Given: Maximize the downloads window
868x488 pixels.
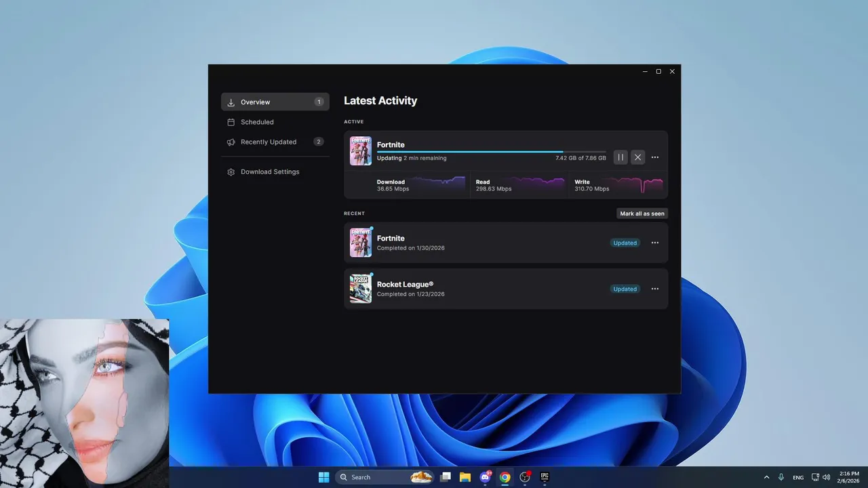Looking at the screenshot, I should click(658, 71).
